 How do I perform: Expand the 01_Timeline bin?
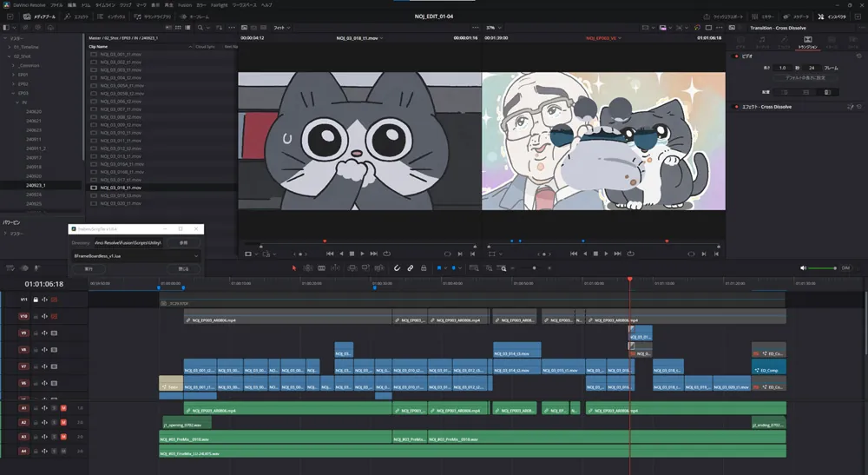pos(10,47)
